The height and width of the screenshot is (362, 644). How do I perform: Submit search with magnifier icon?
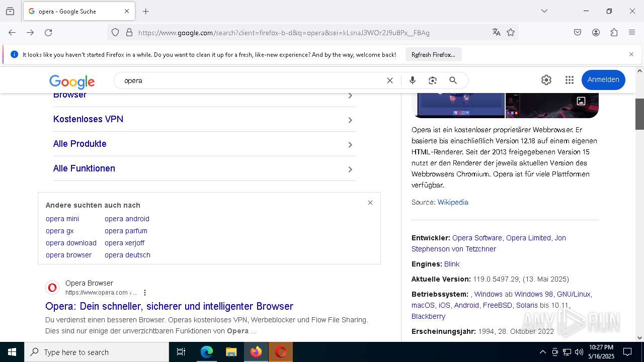453,80
